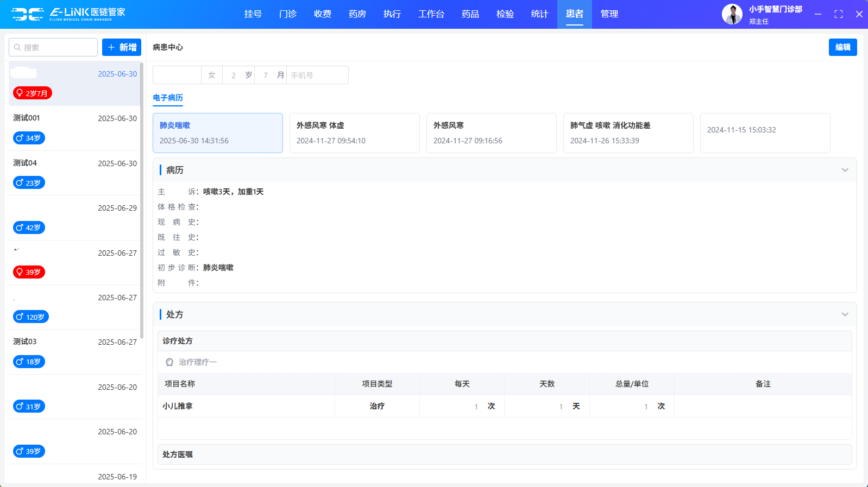Click the E-Link logo icon
The image size is (868, 487).
[x=27, y=14]
